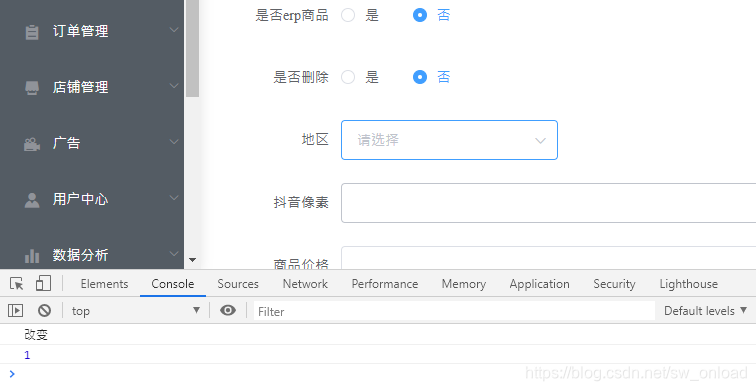Switch to the Application tab
756x391 pixels.
point(540,284)
